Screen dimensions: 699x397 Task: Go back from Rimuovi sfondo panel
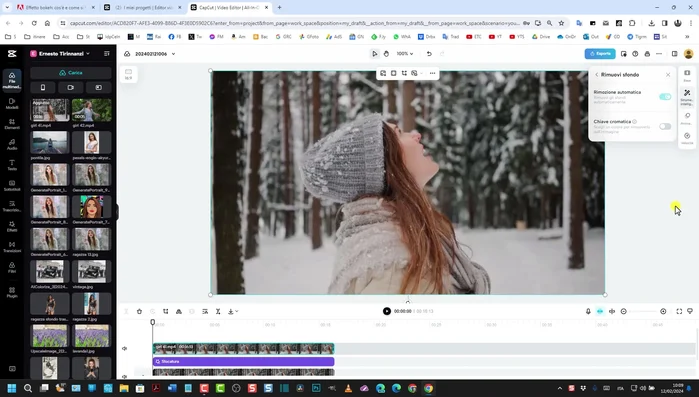(x=596, y=75)
